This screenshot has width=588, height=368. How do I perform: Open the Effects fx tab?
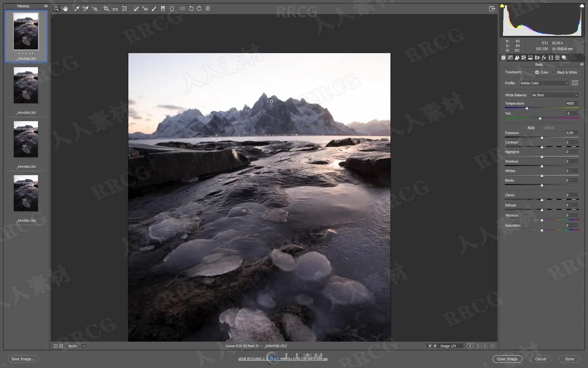pyautogui.click(x=544, y=58)
